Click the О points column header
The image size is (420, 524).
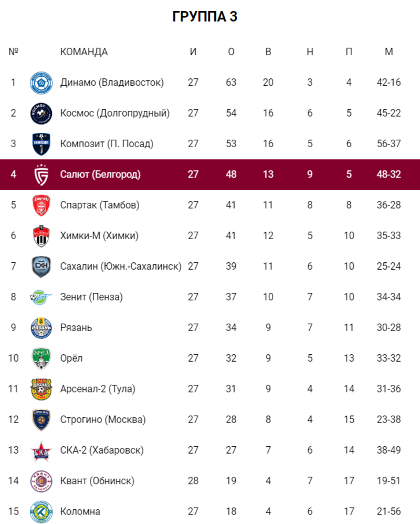coord(231,52)
